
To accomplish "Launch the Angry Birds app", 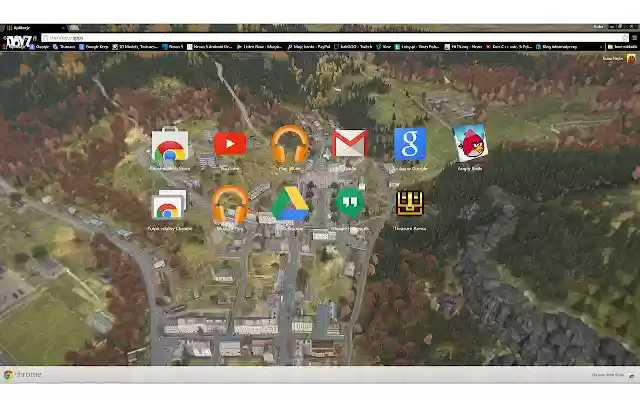I will (x=470, y=143).
